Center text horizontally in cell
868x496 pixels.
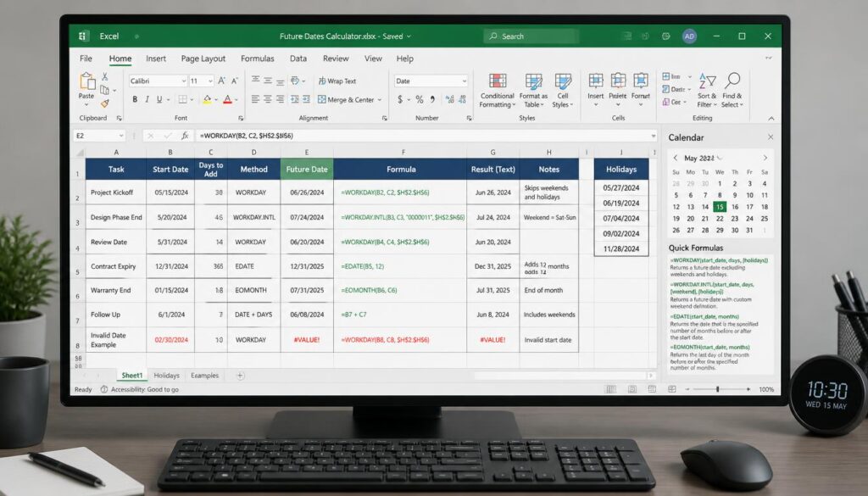tap(267, 100)
